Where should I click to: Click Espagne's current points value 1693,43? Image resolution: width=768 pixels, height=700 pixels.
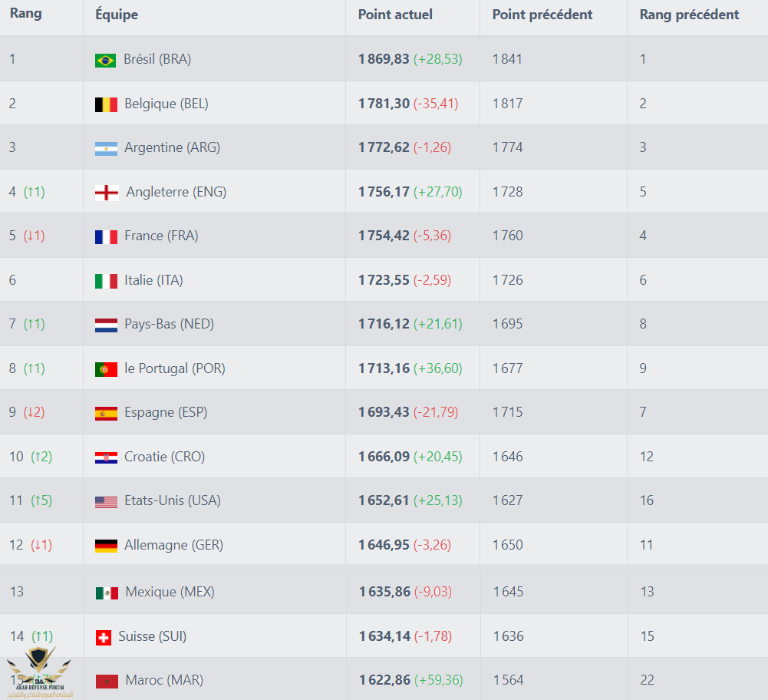[384, 412]
